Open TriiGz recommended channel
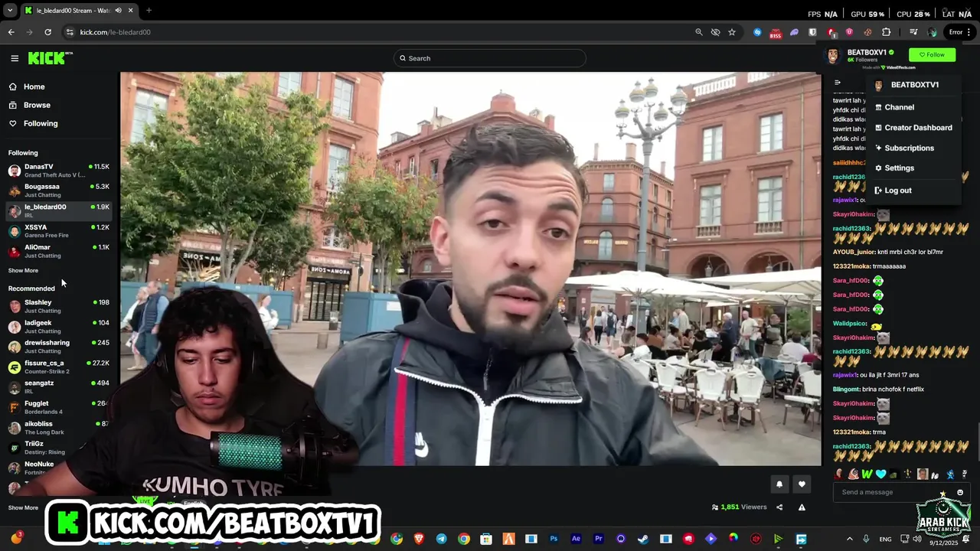980x551 pixels. 59,448
